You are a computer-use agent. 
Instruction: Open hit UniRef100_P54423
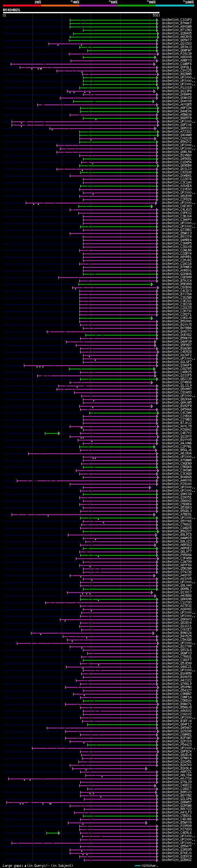(176, 745)
